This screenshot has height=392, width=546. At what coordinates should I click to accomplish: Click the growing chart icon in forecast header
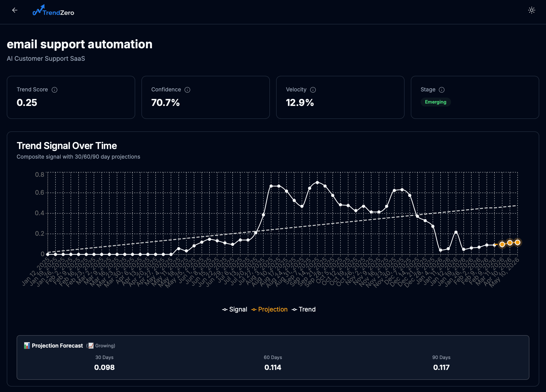(91, 346)
